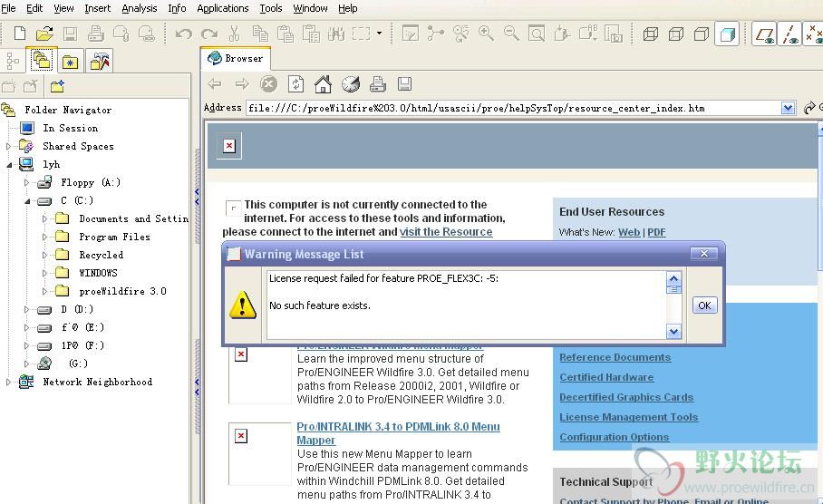The height and width of the screenshot is (504, 823).
Task: Select WINDOWS folder in tree
Action: click(x=98, y=273)
